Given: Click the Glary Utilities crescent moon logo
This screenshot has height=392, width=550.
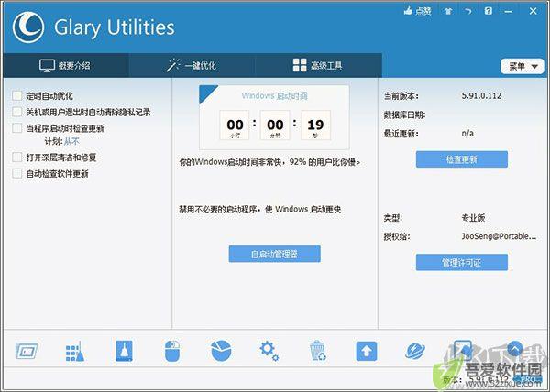Looking at the screenshot, I should click(28, 27).
